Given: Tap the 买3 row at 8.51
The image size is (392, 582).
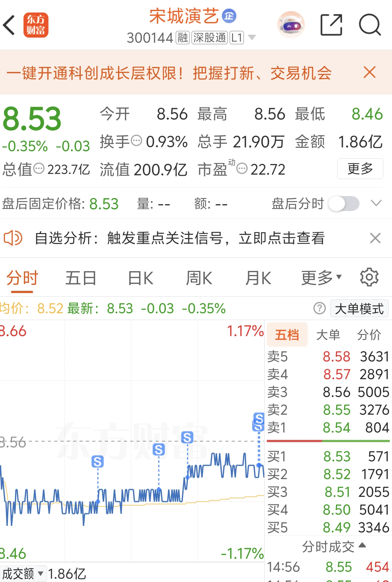Looking at the screenshot, I should tap(328, 492).
